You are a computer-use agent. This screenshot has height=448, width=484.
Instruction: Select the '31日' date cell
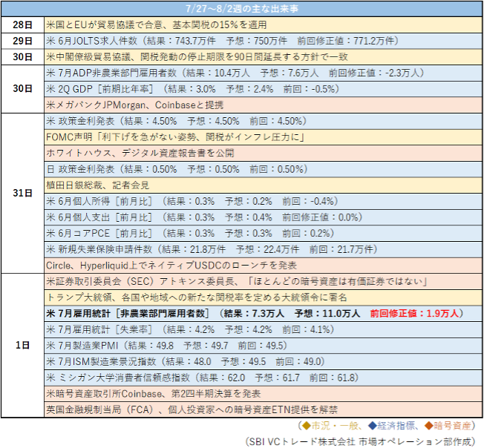pos(22,193)
